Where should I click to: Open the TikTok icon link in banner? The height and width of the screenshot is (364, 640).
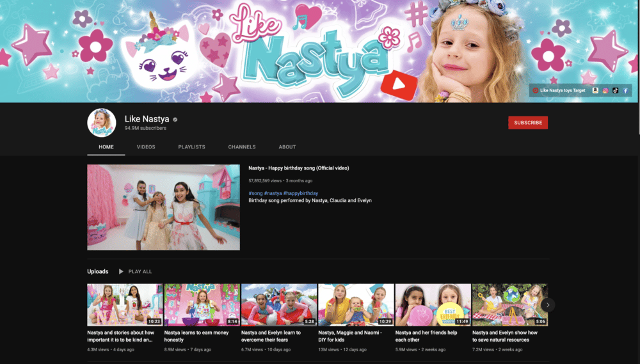tap(615, 91)
